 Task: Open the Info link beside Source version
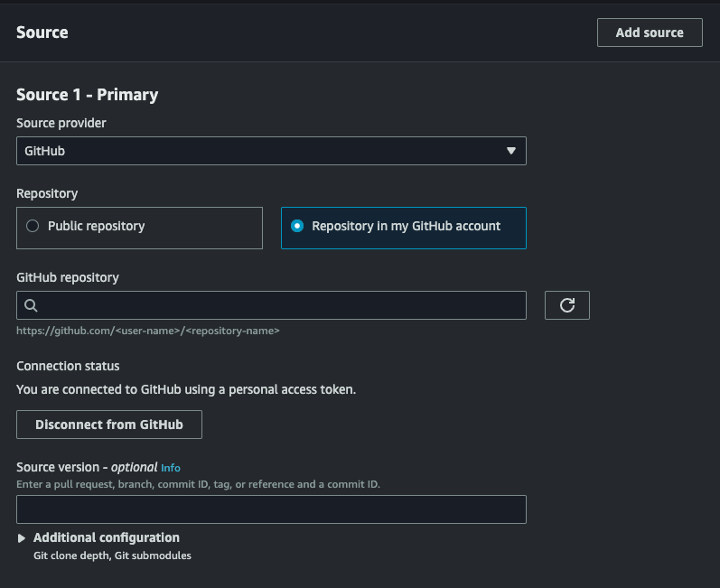(171, 468)
